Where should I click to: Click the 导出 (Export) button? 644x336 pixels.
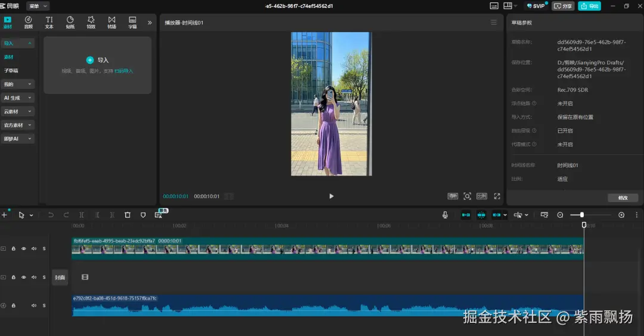click(589, 6)
